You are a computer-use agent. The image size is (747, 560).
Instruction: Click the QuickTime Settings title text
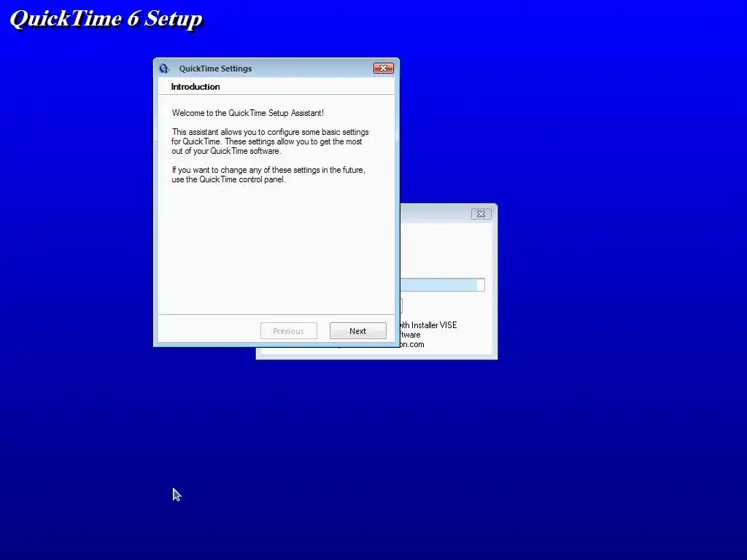coord(215,69)
